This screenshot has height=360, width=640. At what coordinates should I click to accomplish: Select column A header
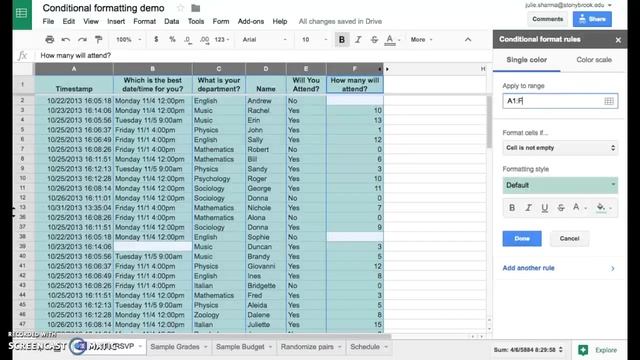click(74, 69)
